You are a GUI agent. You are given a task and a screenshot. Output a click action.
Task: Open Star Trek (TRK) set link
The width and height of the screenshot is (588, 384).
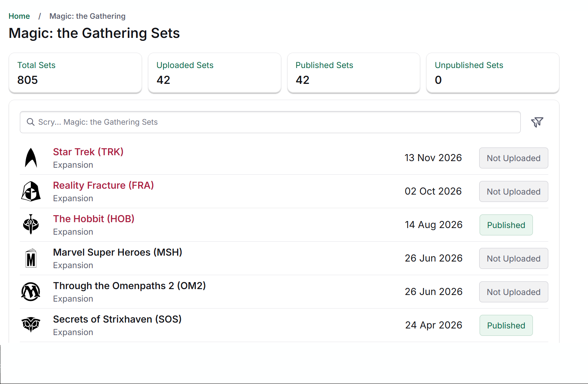(x=88, y=152)
